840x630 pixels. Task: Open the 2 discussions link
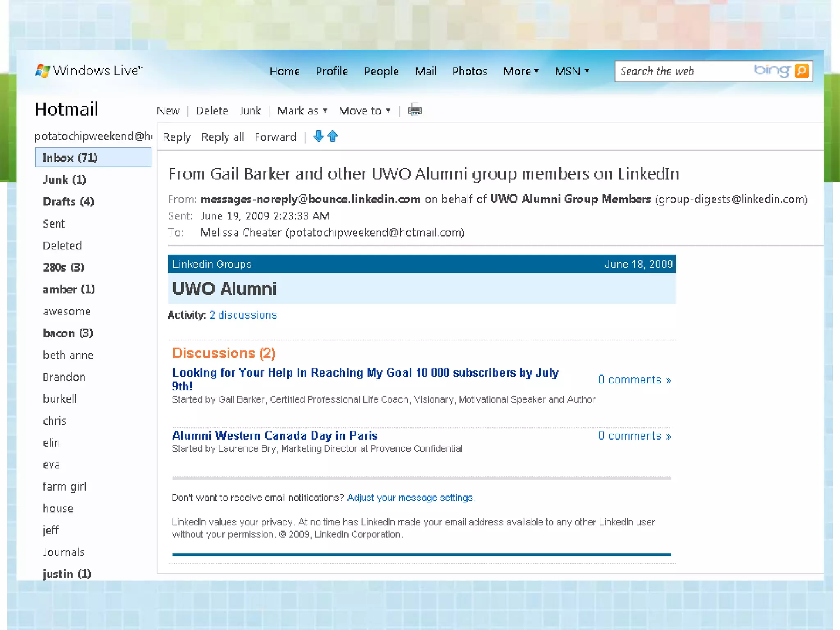243,315
